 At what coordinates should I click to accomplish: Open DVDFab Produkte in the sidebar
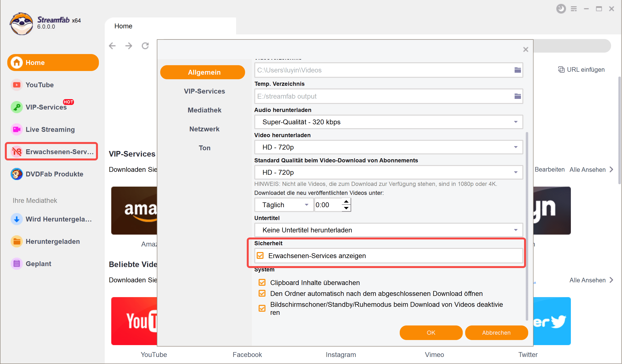coord(47,174)
